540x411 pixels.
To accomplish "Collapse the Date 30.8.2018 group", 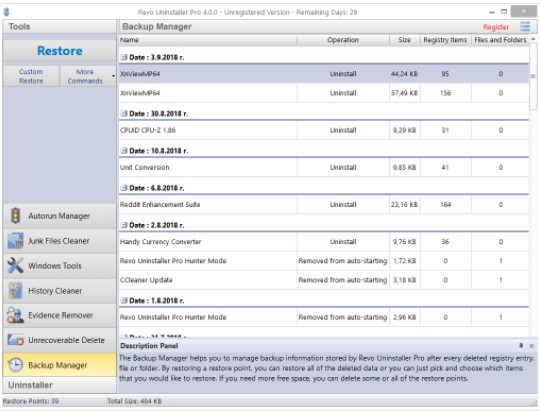I will [x=124, y=113].
